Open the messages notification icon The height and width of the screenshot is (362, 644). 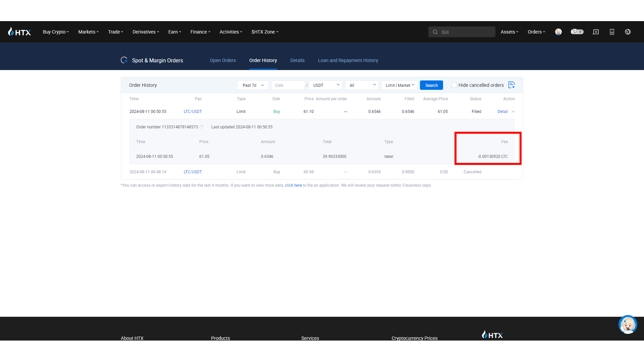pyautogui.click(x=596, y=32)
